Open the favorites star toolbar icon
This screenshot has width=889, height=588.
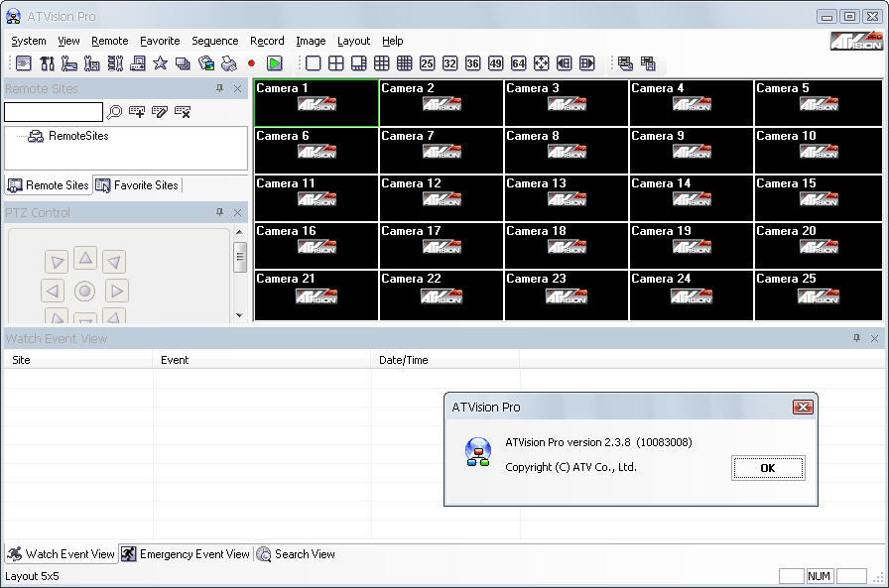159,62
